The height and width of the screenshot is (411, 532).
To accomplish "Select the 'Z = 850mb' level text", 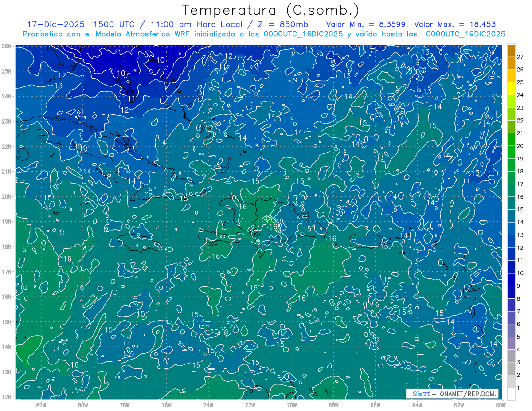I will [x=282, y=24].
